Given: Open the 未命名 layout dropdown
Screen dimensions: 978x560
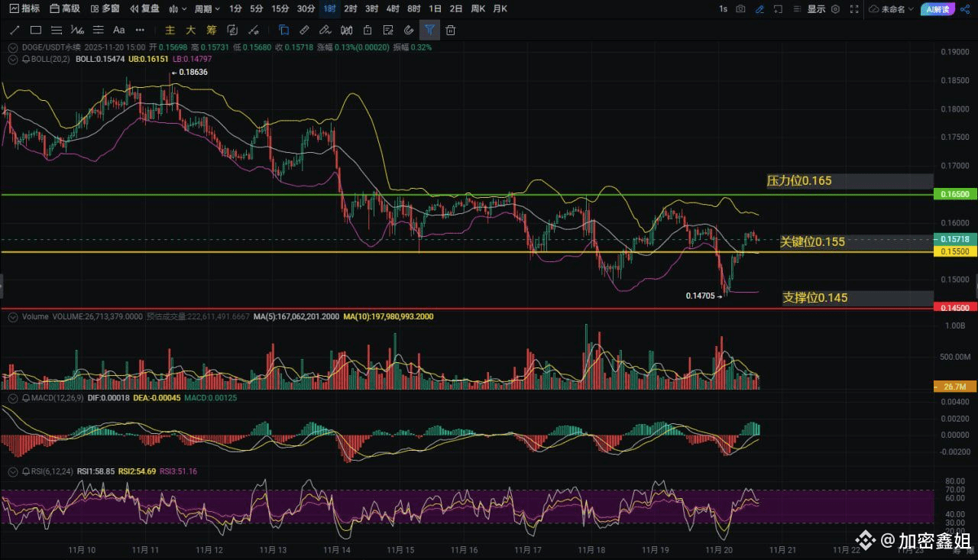Looking at the screenshot, I should pos(892,9).
